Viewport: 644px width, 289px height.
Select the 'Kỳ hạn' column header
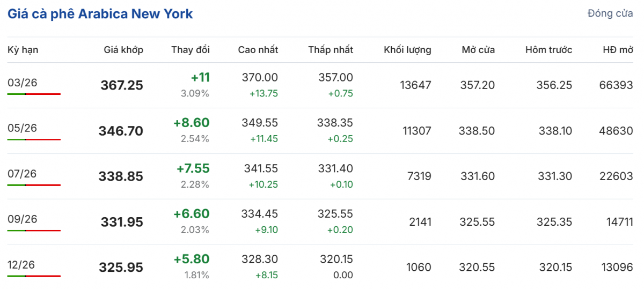pos(23,50)
